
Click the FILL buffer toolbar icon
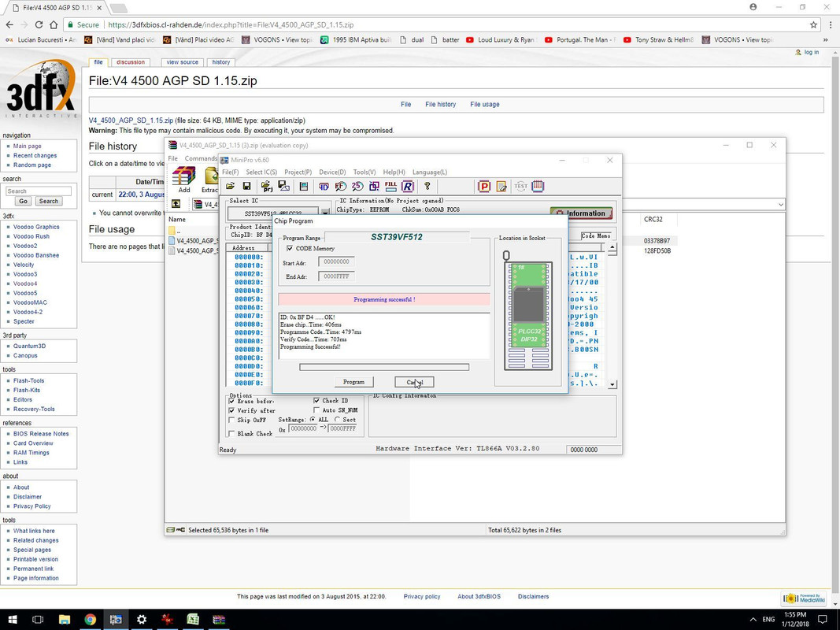(391, 186)
